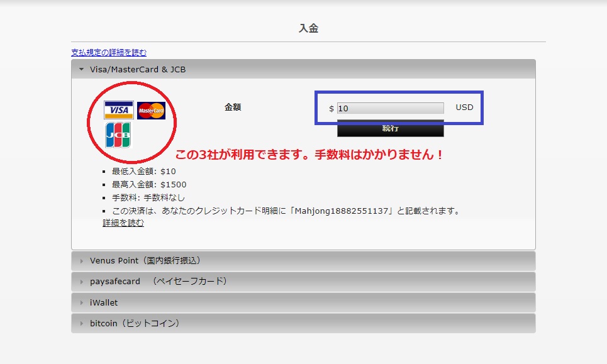
Task: Click the MasterCard logo
Action: (151, 111)
